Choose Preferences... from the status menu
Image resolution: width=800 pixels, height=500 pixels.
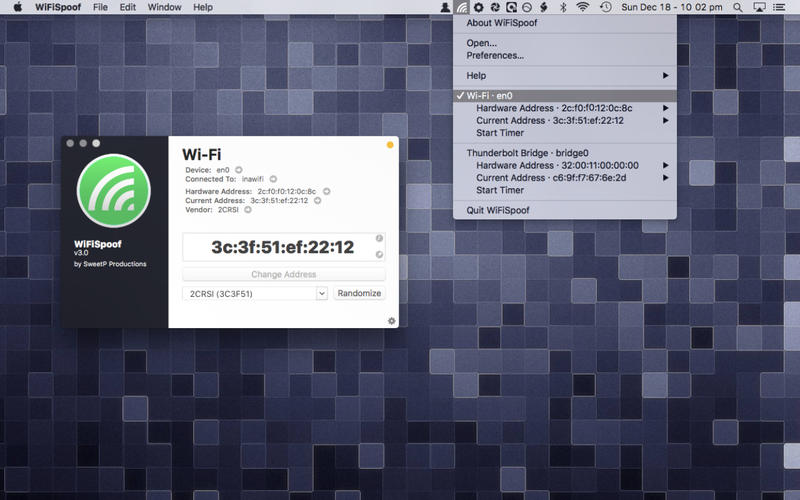click(565, 55)
